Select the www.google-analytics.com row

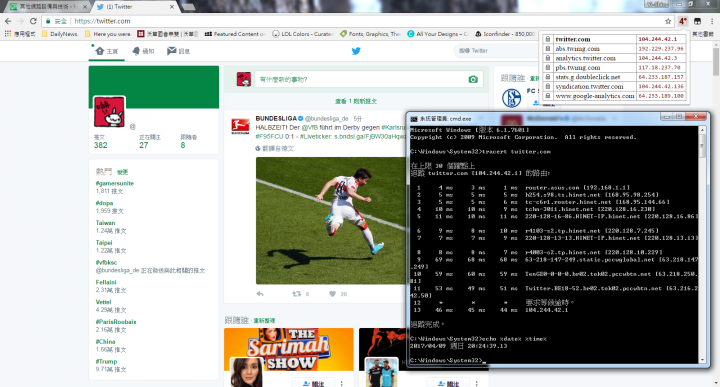pyautogui.click(x=615, y=96)
